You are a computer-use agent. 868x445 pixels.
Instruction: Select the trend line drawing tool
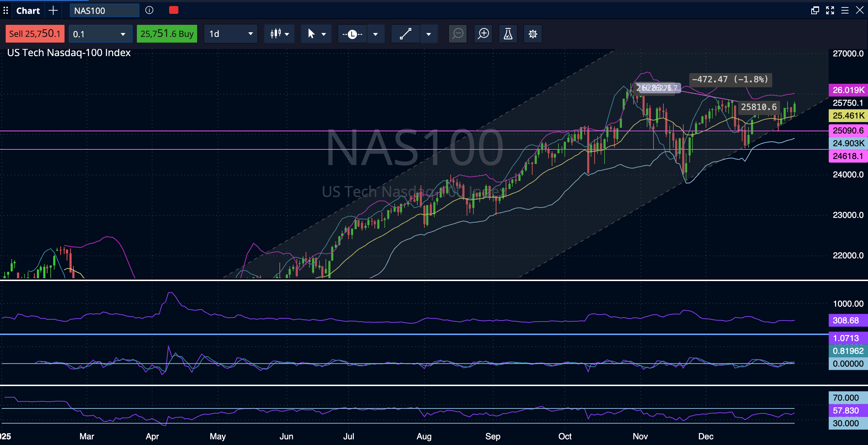click(405, 34)
